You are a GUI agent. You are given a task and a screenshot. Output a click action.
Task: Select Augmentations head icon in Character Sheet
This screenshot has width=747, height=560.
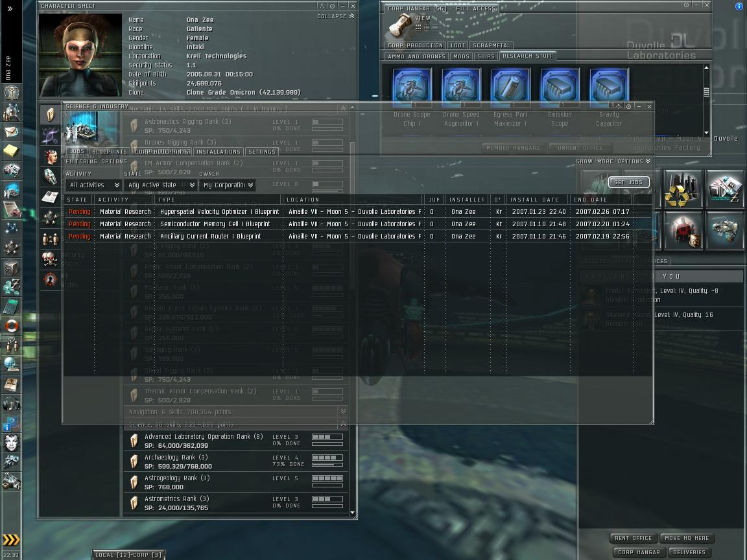pos(50,156)
